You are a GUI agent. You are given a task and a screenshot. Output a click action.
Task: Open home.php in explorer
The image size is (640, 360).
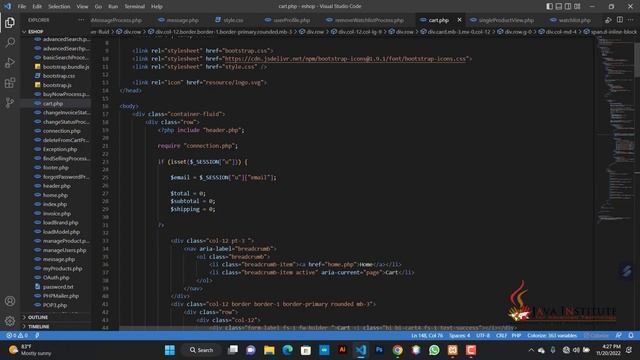click(x=56, y=195)
